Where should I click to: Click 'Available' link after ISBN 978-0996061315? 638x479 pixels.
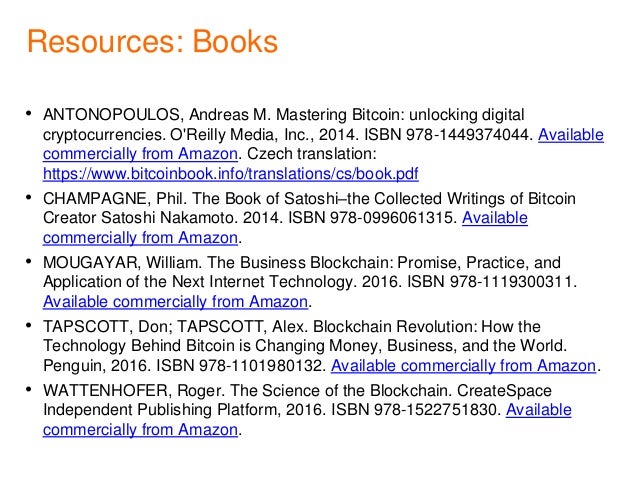point(495,218)
